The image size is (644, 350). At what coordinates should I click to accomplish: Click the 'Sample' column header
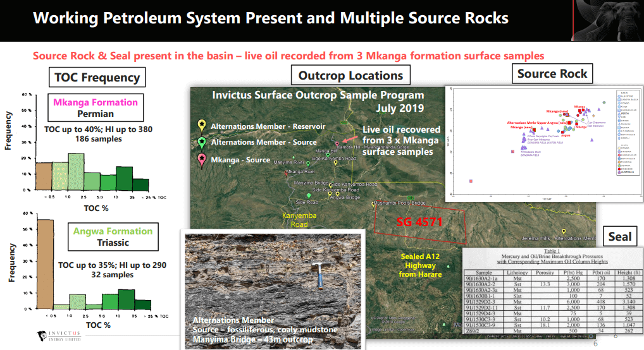(484, 272)
